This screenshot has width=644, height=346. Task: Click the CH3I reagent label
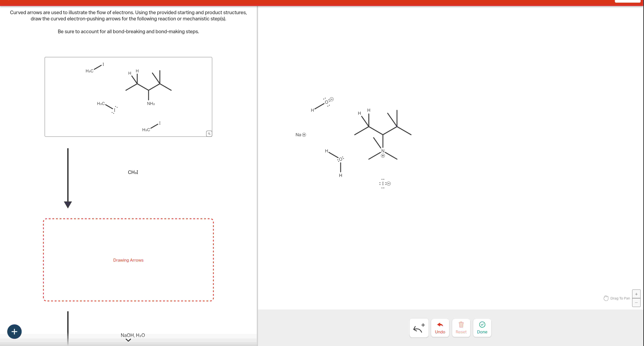[133, 172]
